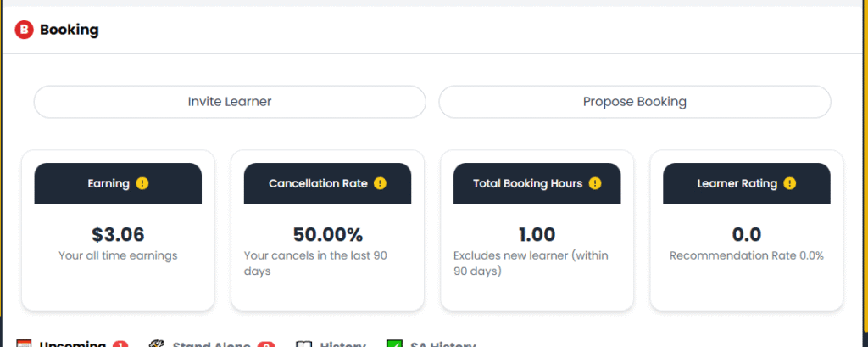The height and width of the screenshot is (347, 868).
Task: Click the Learner Rating info icon
Action: [790, 183]
